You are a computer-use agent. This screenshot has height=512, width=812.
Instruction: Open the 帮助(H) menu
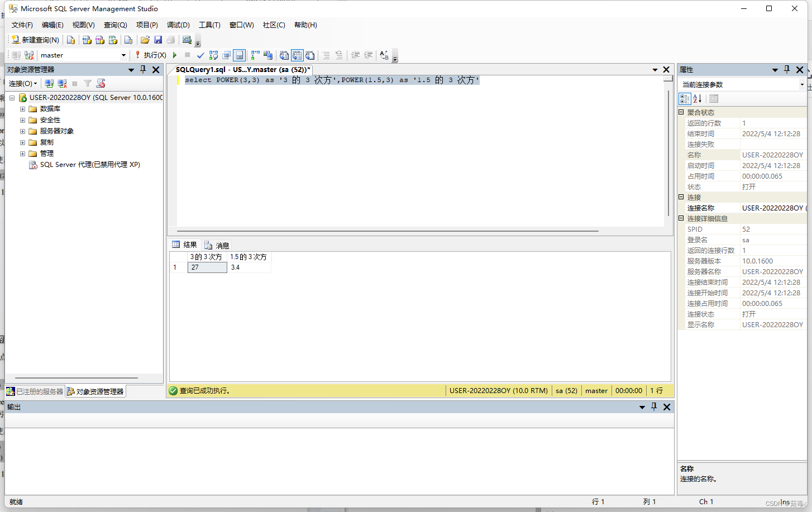[x=305, y=25]
